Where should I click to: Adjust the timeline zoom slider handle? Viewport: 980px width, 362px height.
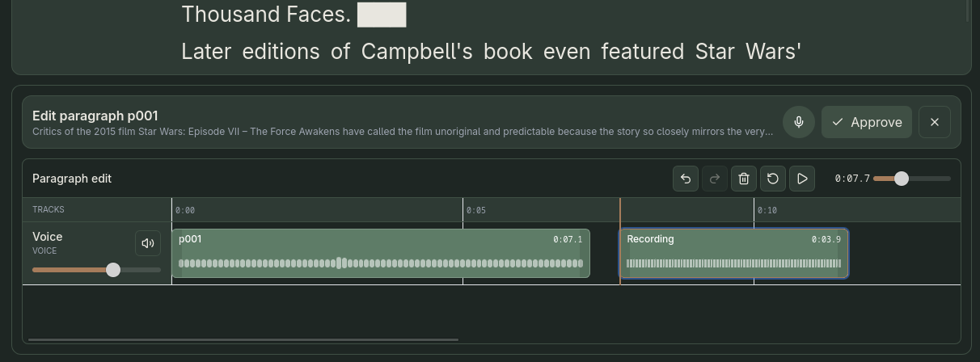[902, 179]
